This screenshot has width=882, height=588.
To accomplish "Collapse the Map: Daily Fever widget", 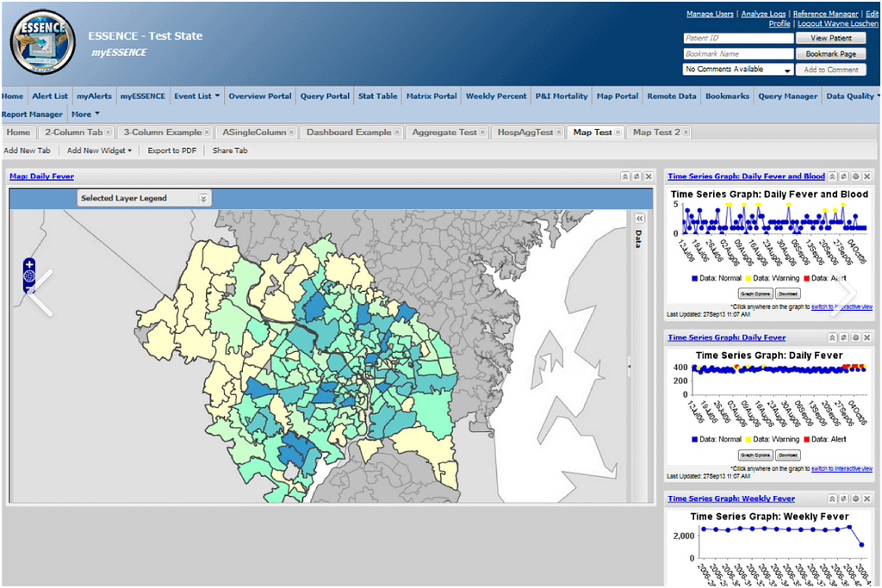I will click(624, 176).
